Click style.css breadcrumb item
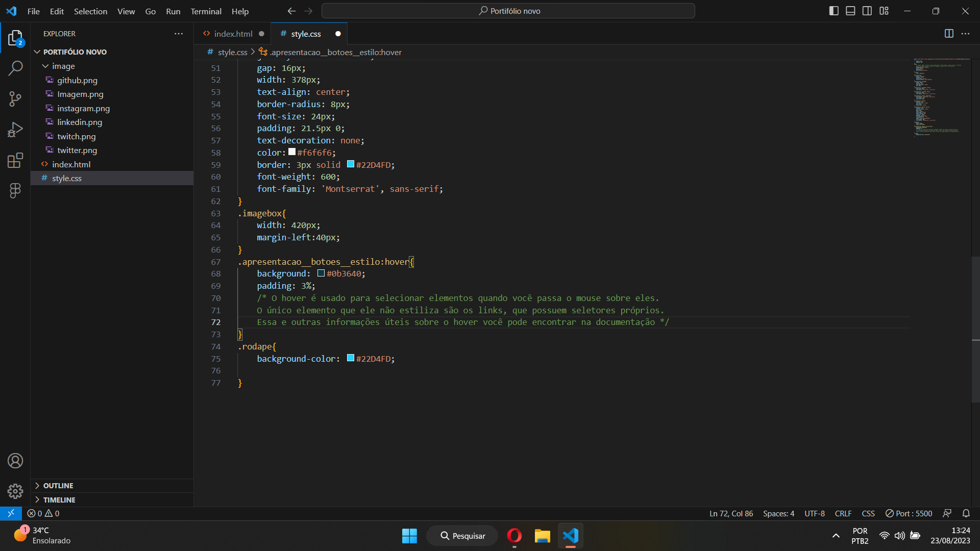The height and width of the screenshot is (551, 980). point(227,52)
